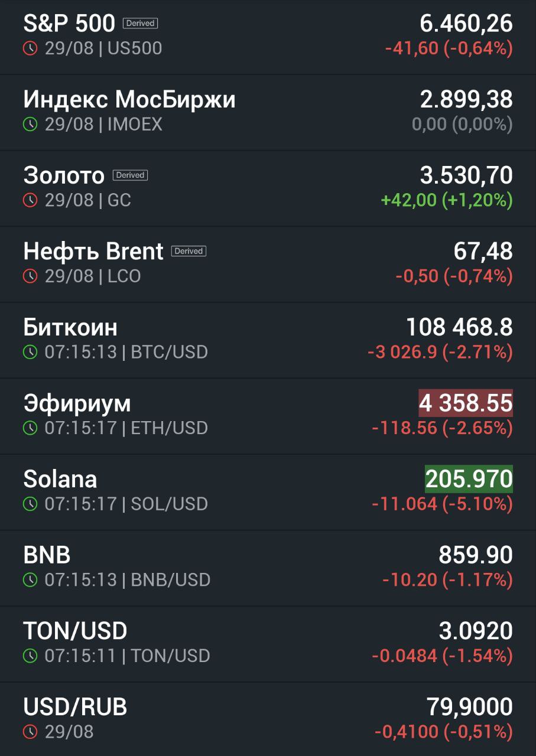
Task: Click the USD/RUB price 79,9000
Action: (x=469, y=706)
